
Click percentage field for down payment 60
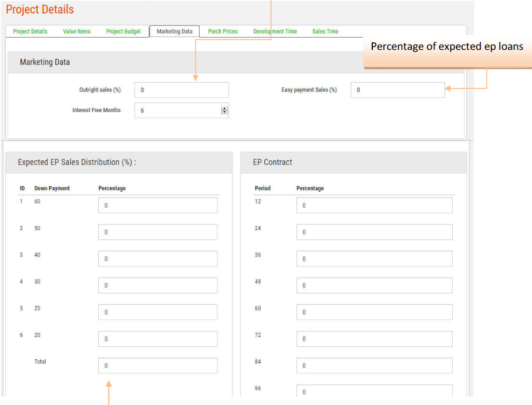pos(157,205)
